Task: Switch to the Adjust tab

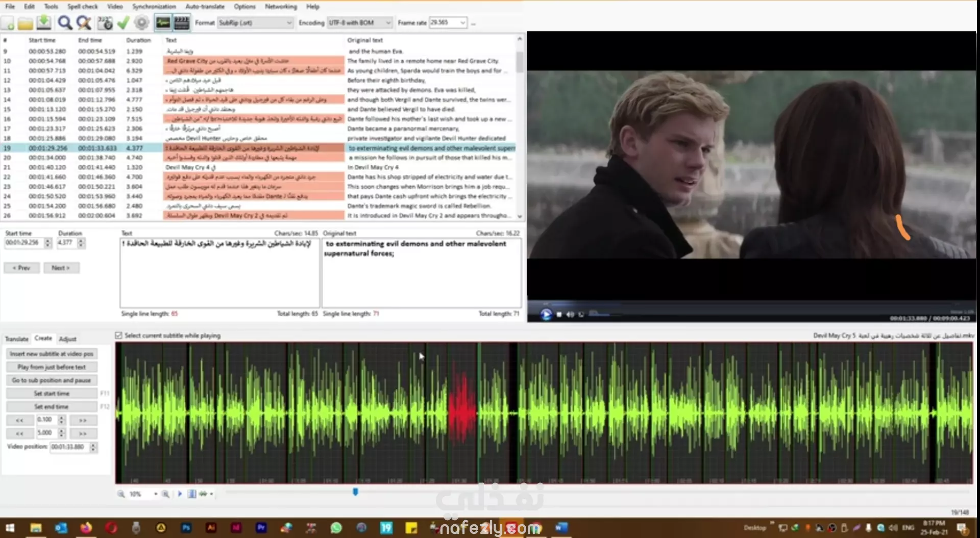Action: [67, 339]
